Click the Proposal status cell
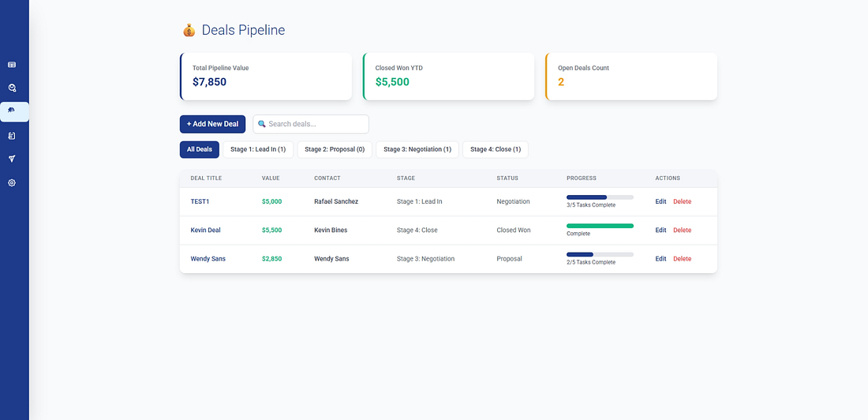 tap(509, 259)
